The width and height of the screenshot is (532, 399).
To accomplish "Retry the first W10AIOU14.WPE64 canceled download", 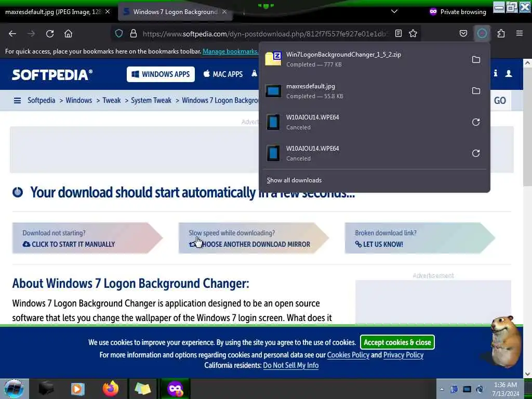I will [x=476, y=122].
